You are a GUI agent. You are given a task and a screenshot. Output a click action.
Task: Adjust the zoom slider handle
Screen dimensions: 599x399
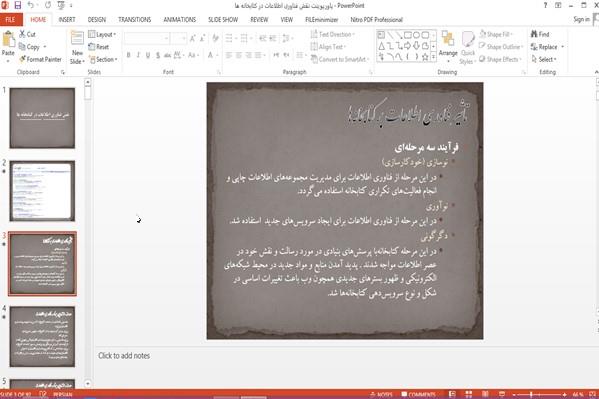click(531, 394)
